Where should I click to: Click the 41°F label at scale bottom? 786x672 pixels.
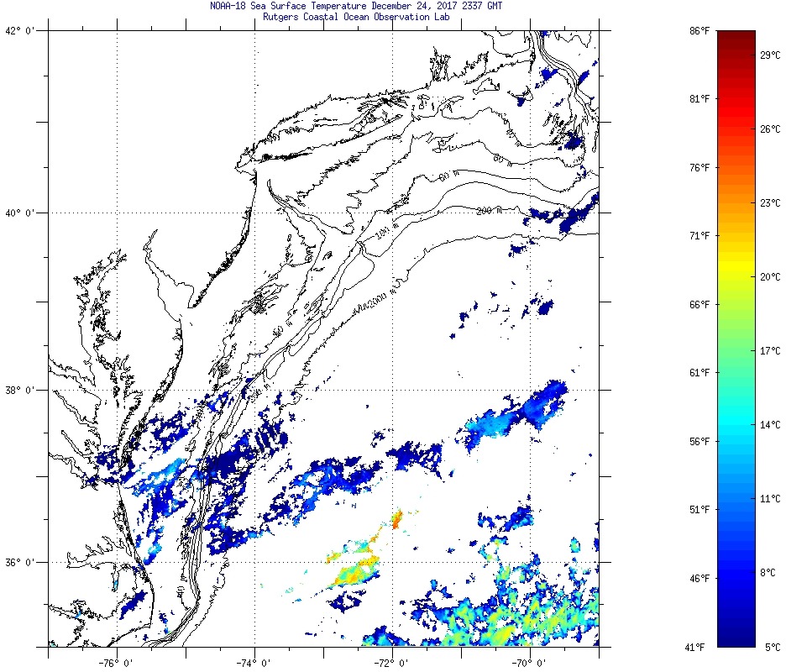pos(700,647)
